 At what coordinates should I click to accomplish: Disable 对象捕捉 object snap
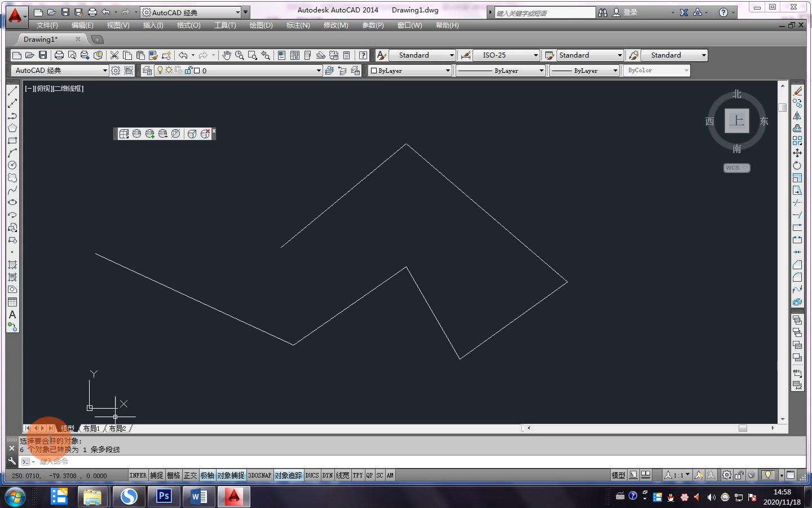click(x=231, y=475)
